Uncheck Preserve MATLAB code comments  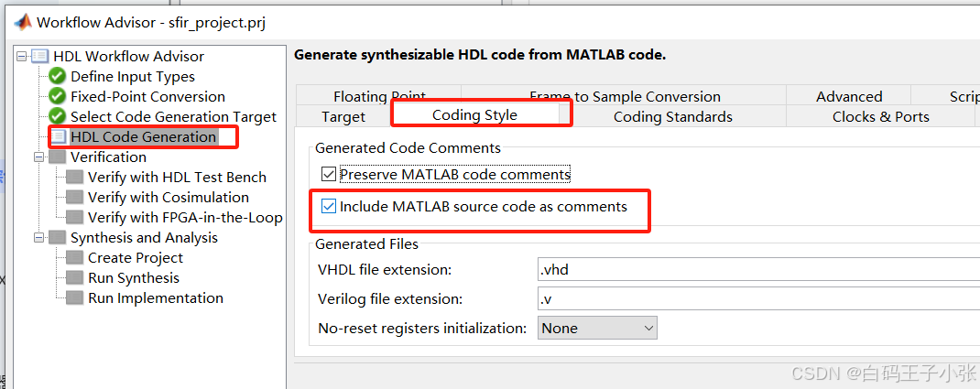click(329, 174)
